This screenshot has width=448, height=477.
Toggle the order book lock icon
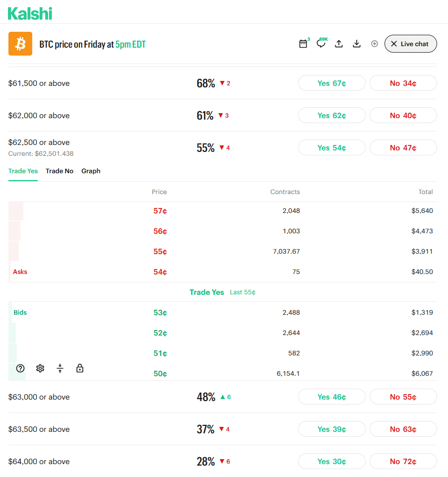point(80,368)
